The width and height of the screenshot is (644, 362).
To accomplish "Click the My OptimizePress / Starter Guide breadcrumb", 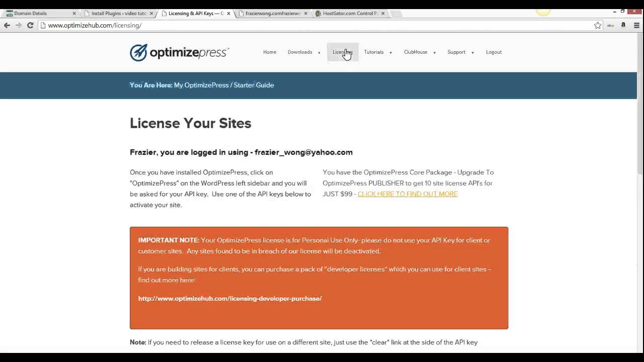I will [x=224, y=85].
